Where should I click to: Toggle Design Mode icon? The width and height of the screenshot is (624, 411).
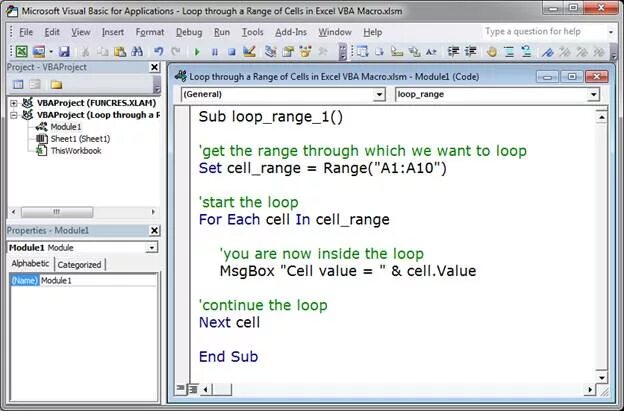249,51
